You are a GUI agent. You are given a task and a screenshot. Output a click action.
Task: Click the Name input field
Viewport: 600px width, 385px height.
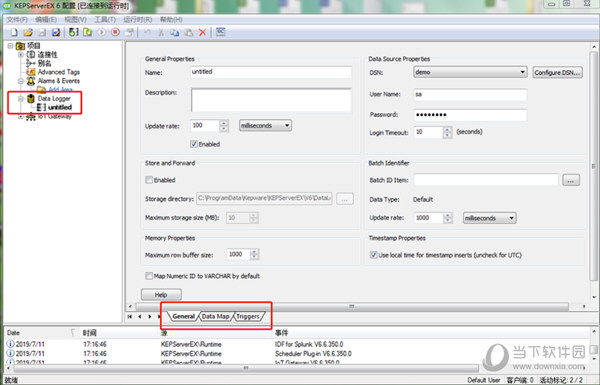[271, 72]
